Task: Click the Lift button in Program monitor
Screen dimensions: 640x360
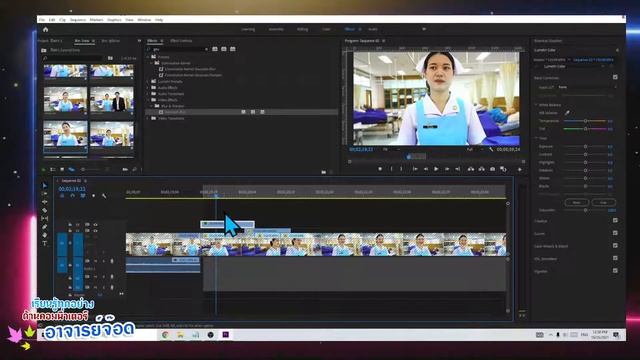Action: point(471,169)
